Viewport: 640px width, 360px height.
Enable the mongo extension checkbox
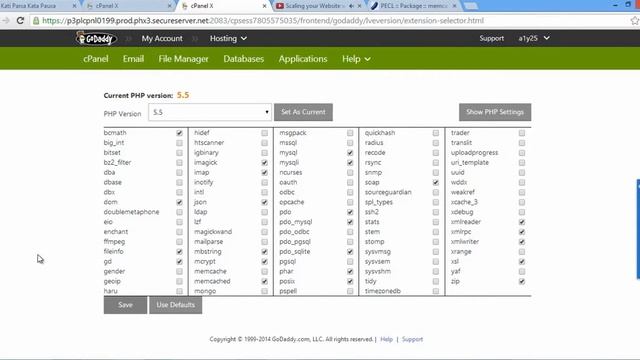[x=264, y=291]
